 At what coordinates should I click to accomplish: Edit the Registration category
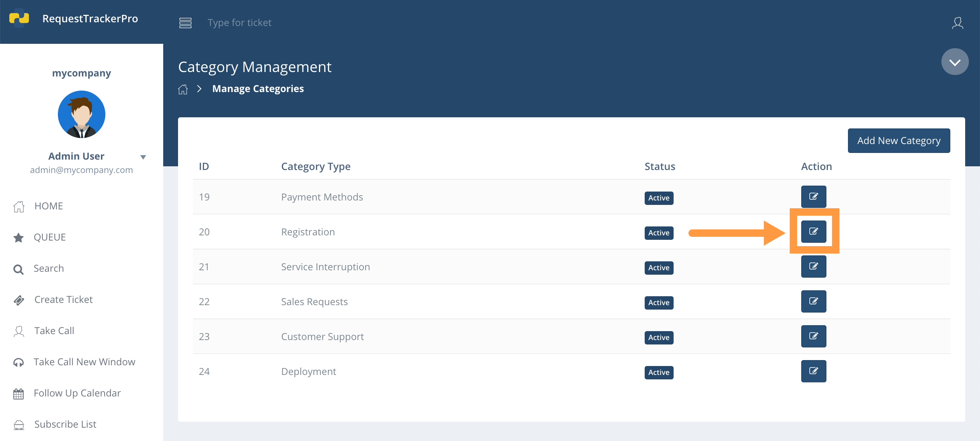pyautogui.click(x=814, y=231)
